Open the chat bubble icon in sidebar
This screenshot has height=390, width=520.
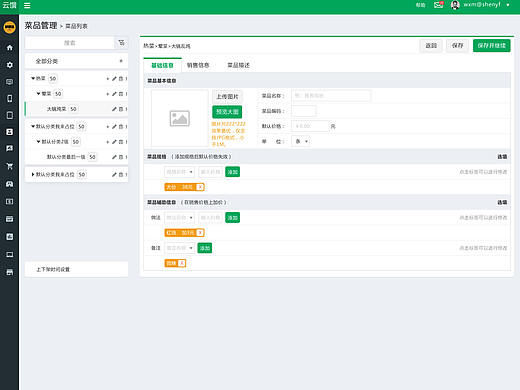[10, 149]
